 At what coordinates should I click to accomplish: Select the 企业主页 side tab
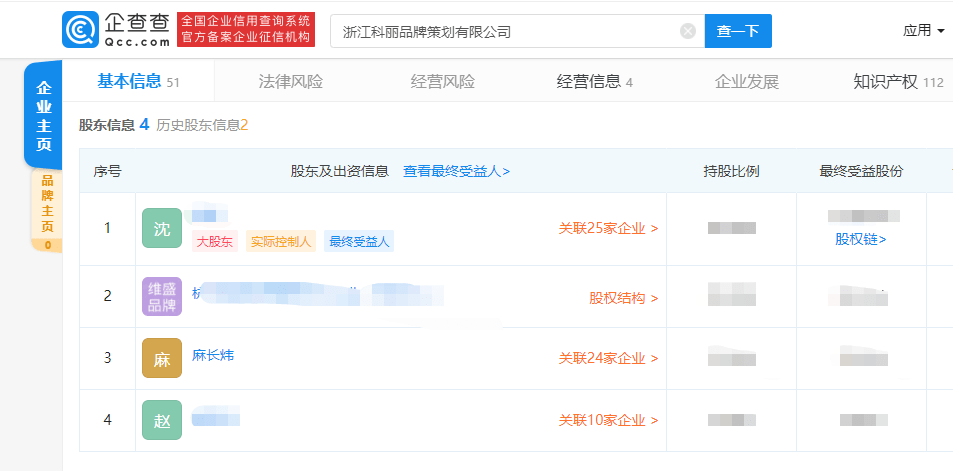point(43,115)
